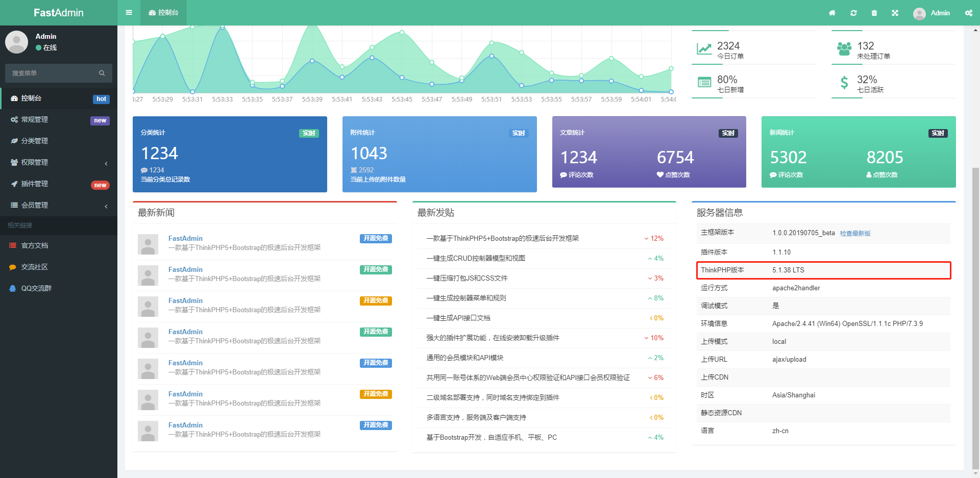Click the 10% down indicator
This screenshot has width=980, height=478.
(x=654, y=338)
